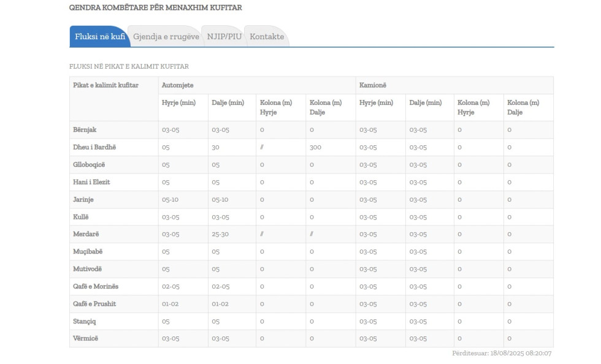The image size is (601, 364).
Task: Open the NJIP/PIU tab
Action: coord(224,36)
